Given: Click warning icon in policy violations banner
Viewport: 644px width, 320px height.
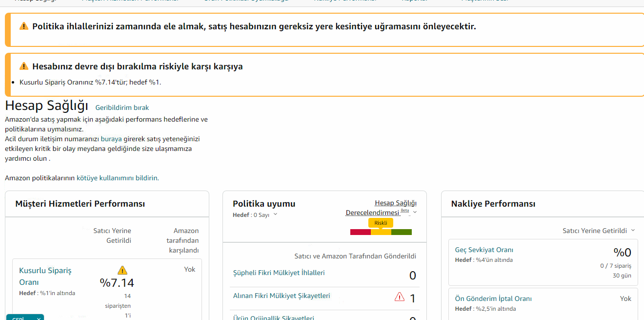Looking at the screenshot, I should 24,26.
